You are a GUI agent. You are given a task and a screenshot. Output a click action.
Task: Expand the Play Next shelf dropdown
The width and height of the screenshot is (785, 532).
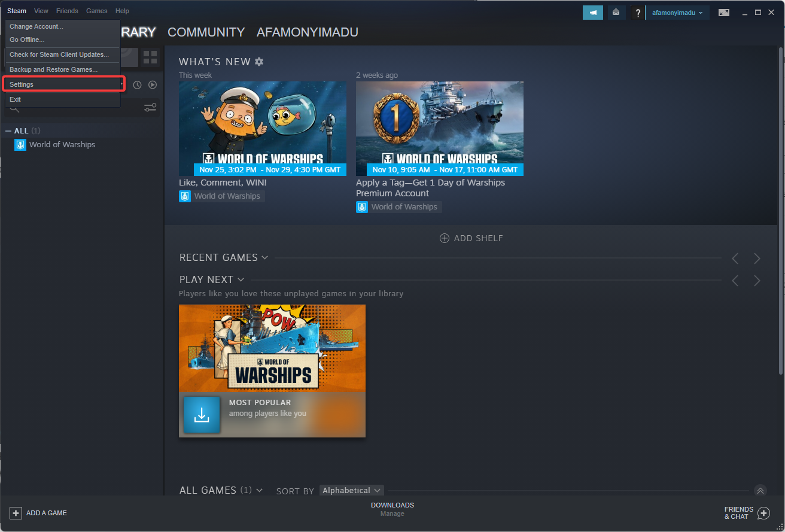pos(241,279)
